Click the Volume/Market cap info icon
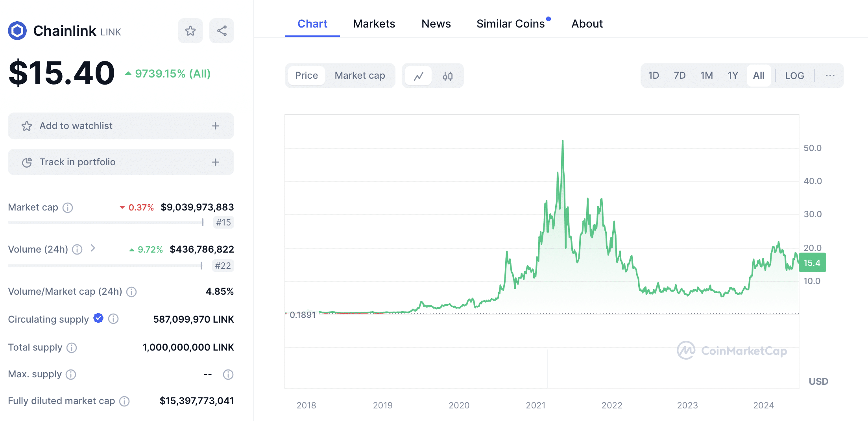The width and height of the screenshot is (868, 421). click(131, 292)
